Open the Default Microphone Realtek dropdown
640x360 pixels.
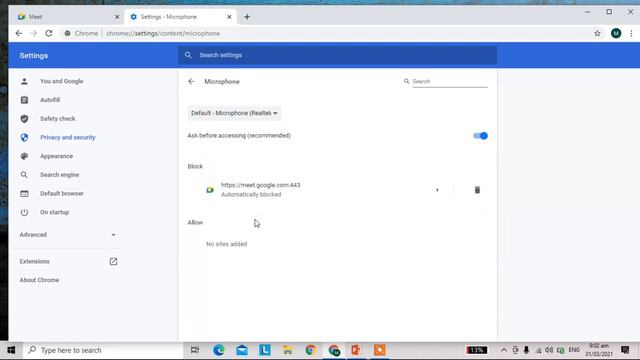234,113
